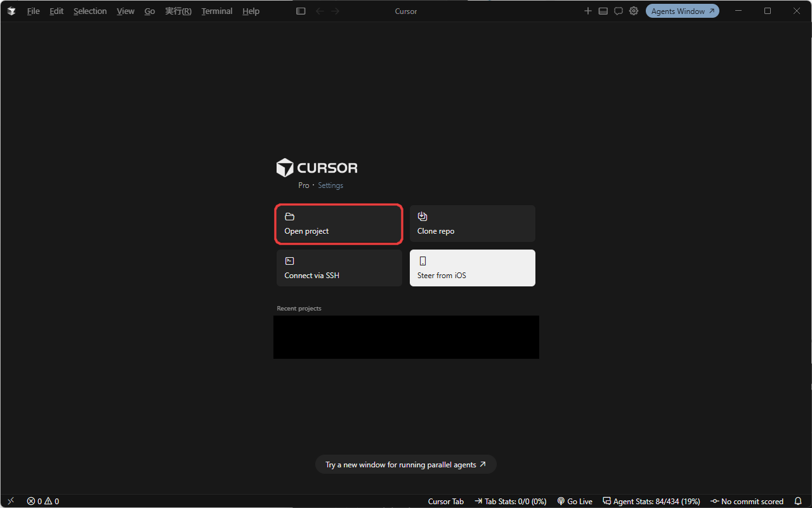Click No commit scored status entry
812x508 pixels.
747,502
